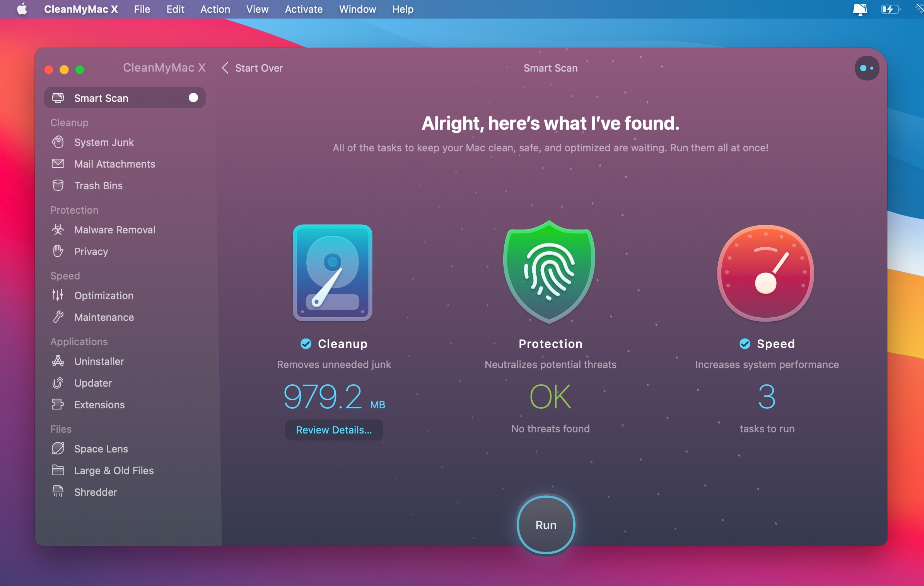Click the battery status icon
The width and height of the screenshot is (924, 586).
(891, 9)
